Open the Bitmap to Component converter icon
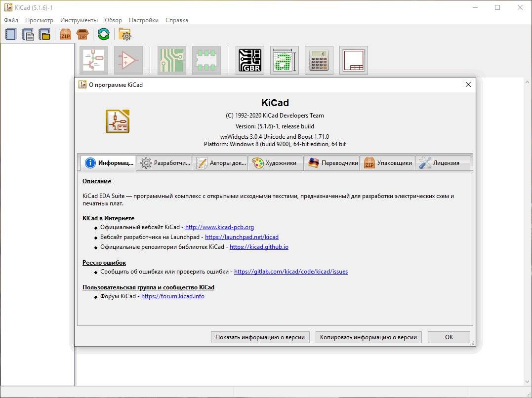The width and height of the screenshot is (532, 398). click(285, 60)
